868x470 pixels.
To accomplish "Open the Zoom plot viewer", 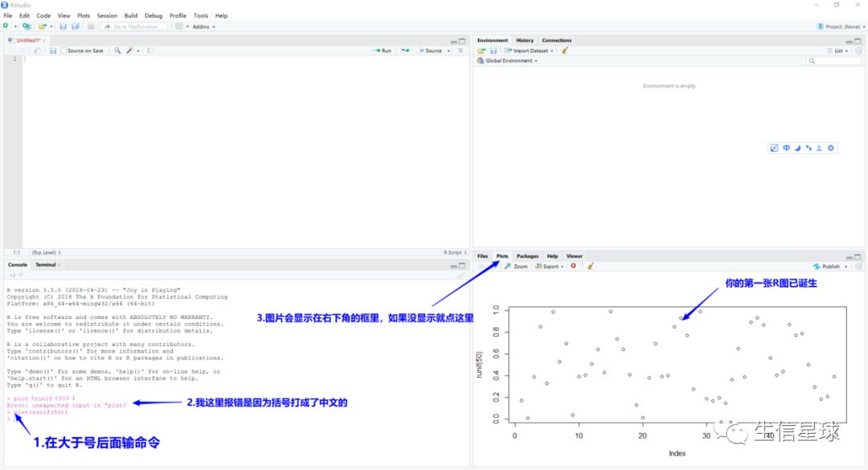I will [516, 266].
